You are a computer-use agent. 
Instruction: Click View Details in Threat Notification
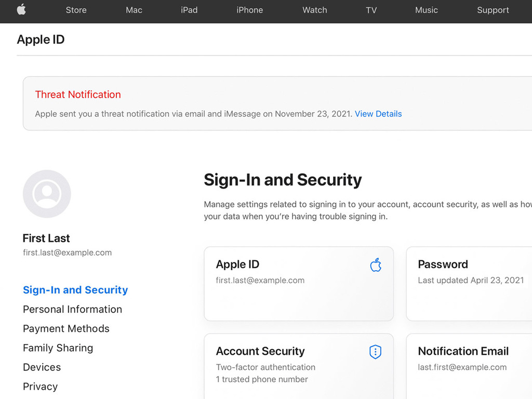pos(378,114)
